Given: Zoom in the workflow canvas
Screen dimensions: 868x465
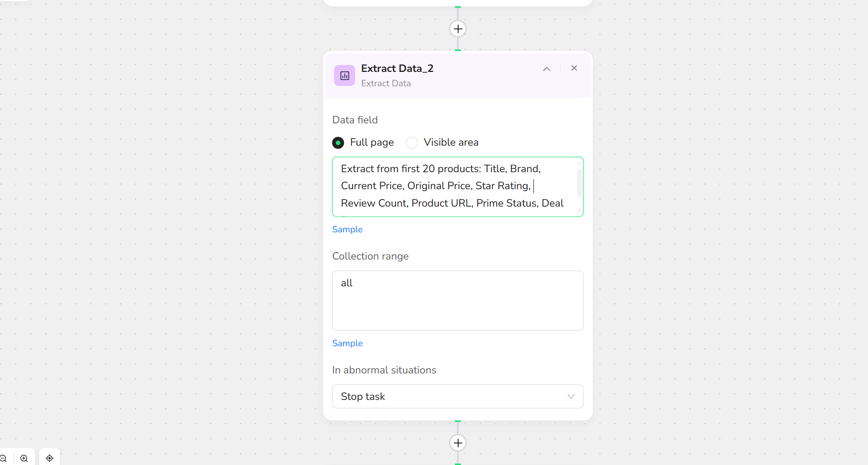Looking at the screenshot, I should tap(24, 458).
